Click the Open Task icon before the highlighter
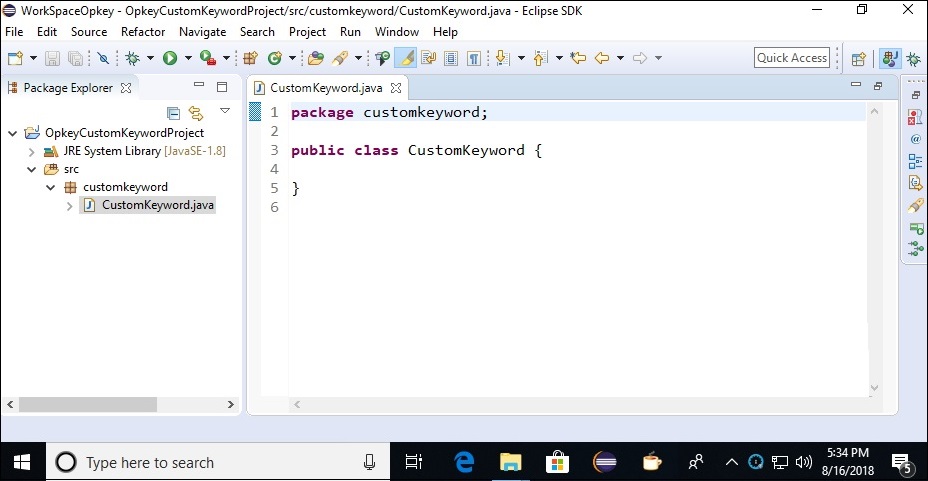Viewport: 928px width, 481px height. (383, 58)
